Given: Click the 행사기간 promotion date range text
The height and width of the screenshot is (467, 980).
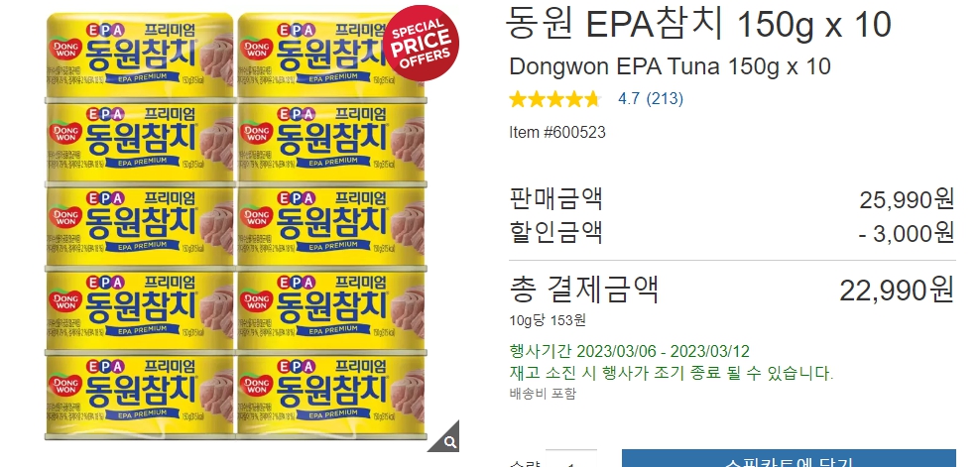Looking at the screenshot, I should point(630,351).
